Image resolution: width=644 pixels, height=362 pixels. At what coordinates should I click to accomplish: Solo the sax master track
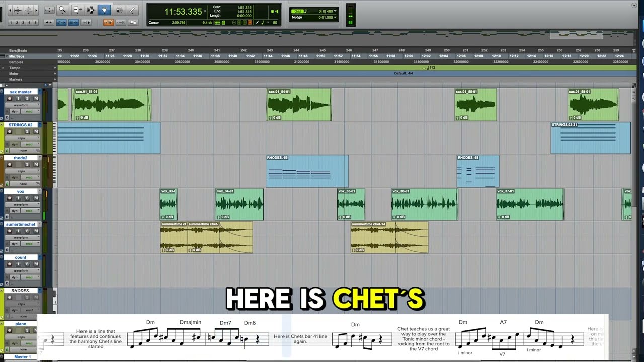pos(27,99)
